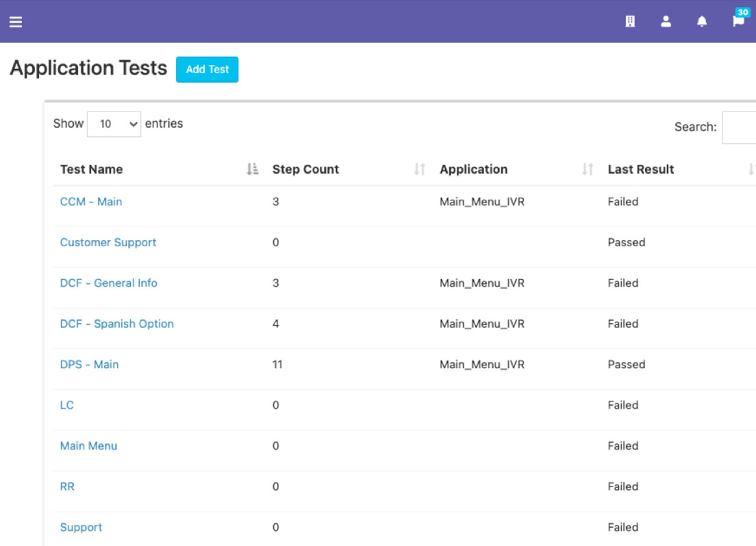Open the DPS - Main test
The image size is (756, 546).
(x=89, y=364)
